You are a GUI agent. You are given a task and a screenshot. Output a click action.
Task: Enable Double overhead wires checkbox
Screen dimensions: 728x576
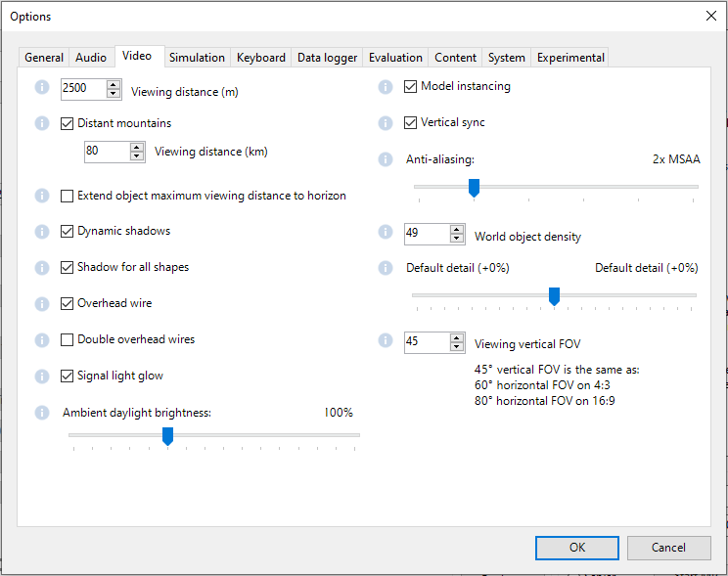(x=68, y=340)
